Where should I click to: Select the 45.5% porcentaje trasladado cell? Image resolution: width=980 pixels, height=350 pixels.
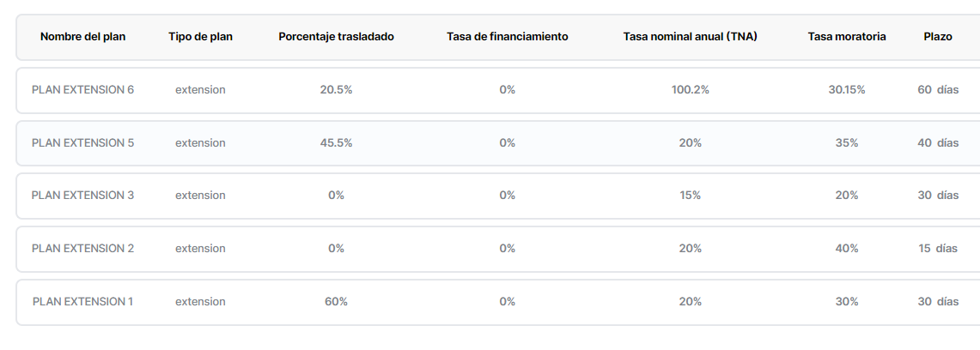pos(336,143)
